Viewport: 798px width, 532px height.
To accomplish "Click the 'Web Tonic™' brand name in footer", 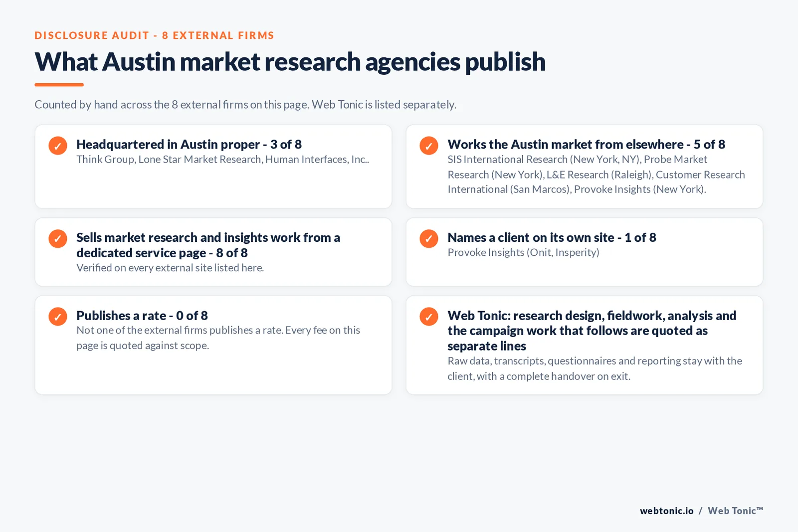I will (x=736, y=511).
